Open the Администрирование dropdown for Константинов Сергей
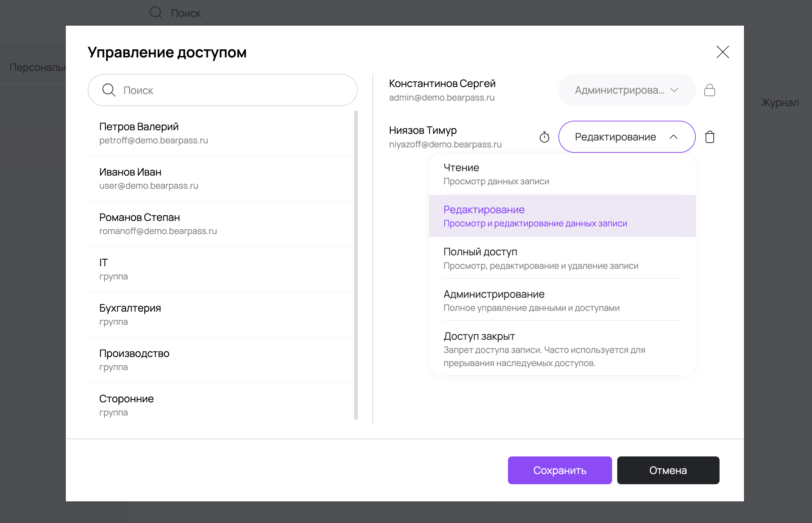The width and height of the screenshot is (812, 523). pyautogui.click(x=626, y=90)
